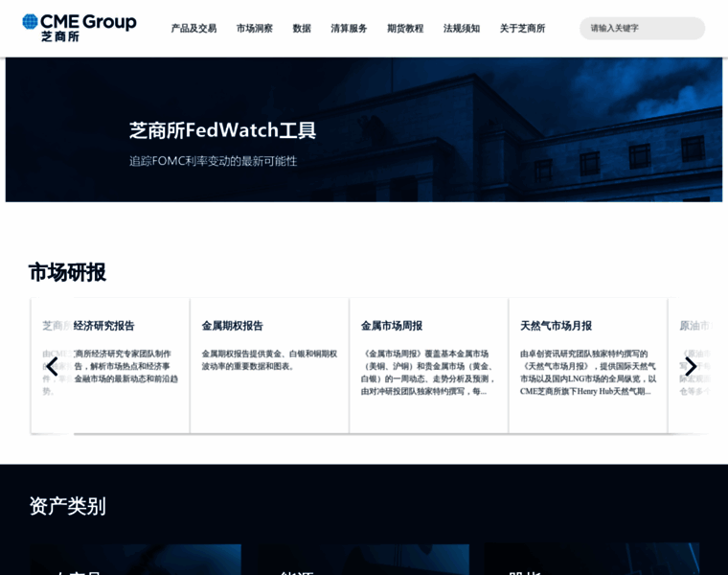Open the 金属期权报告 card

point(269,365)
